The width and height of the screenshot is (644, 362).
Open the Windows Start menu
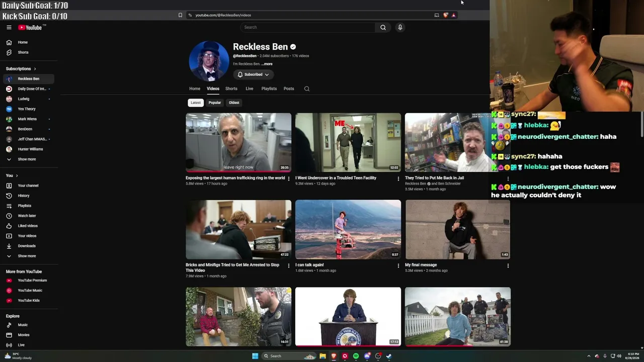(255, 356)
